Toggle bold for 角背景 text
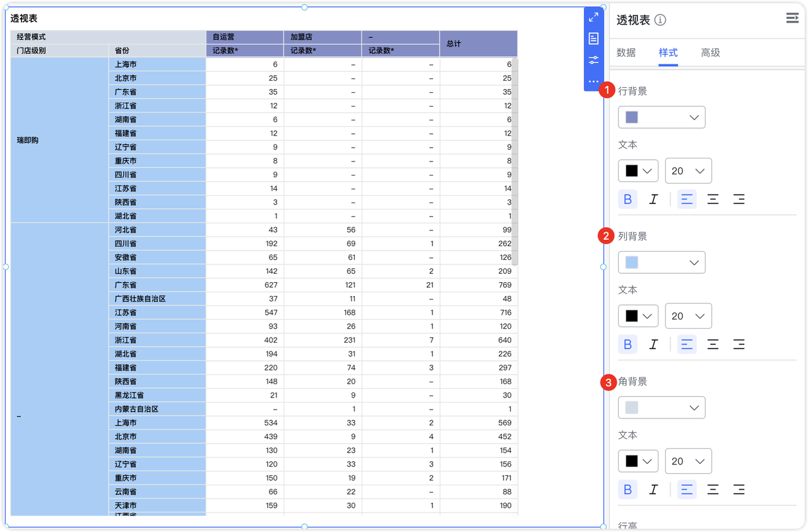The width and height of the screenshot is (808, 532). point(627,489)
